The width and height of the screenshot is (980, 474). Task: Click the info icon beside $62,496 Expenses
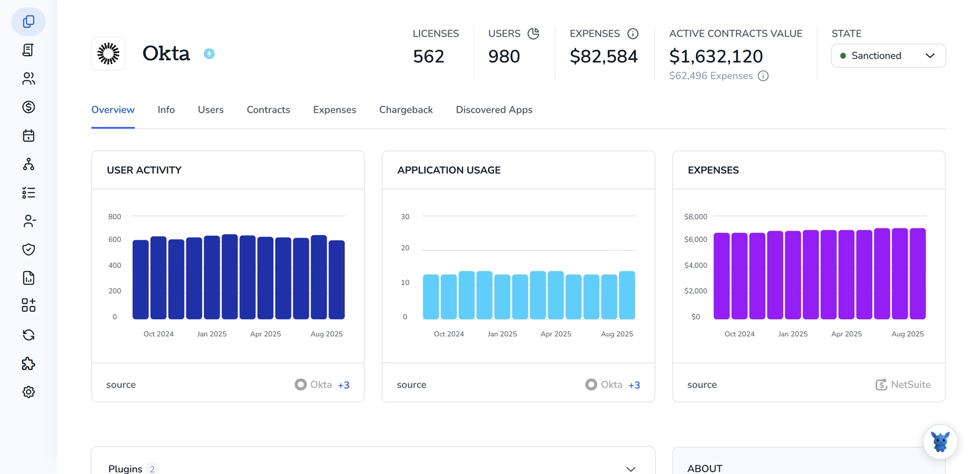tap(763, 76)
